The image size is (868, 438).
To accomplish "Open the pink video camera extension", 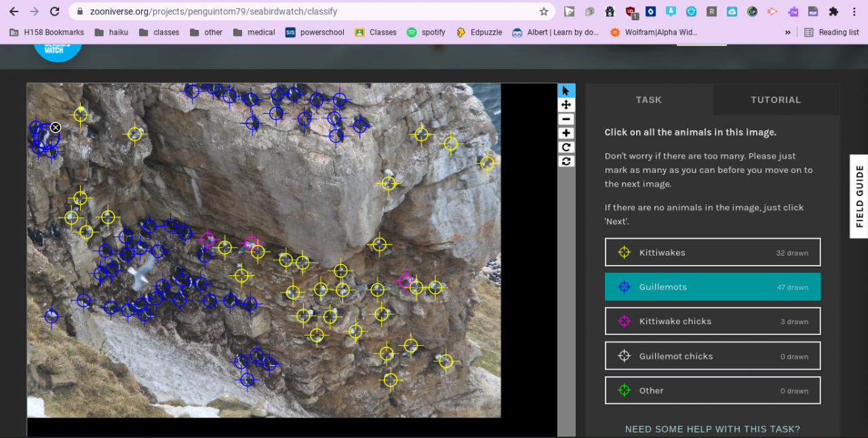I will click(x=772, y=12).
